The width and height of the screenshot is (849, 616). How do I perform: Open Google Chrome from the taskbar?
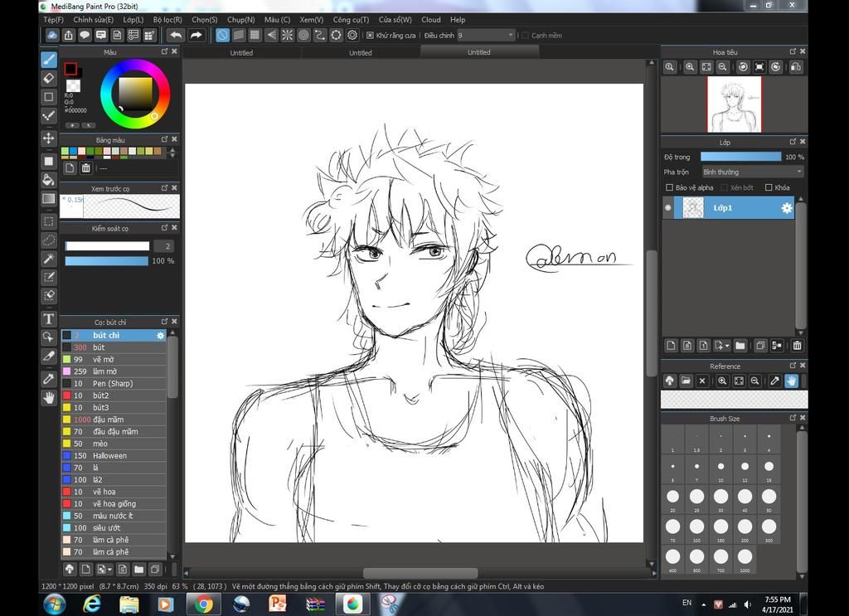point(204,604)
